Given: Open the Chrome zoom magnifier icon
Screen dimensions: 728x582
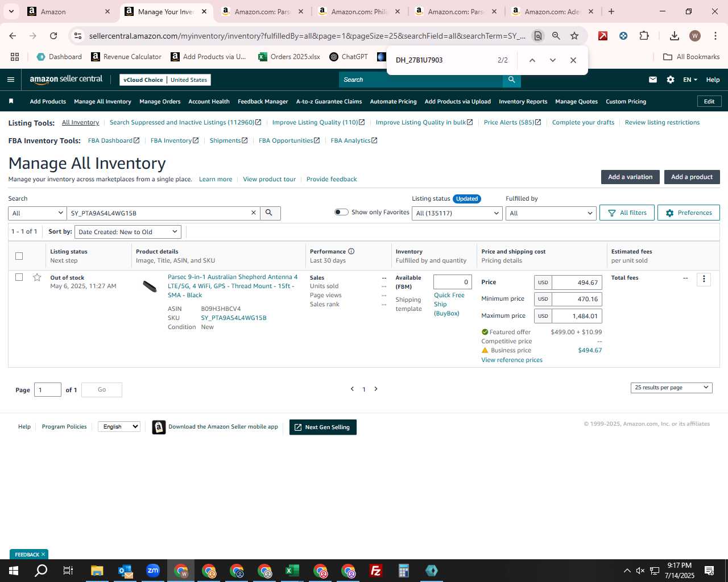Looking at the screenshot, I should [x=556, y=36].
